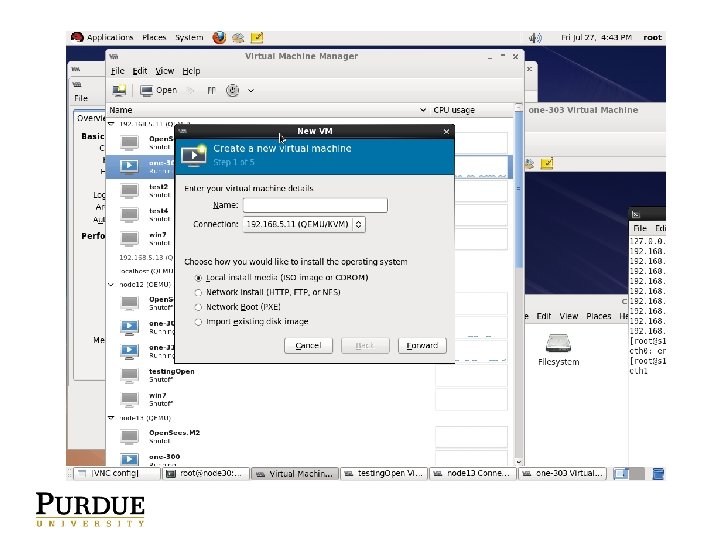Collapse the node13 (QEMU) connection group
The image size is (720, 540).
click(111, 418)
